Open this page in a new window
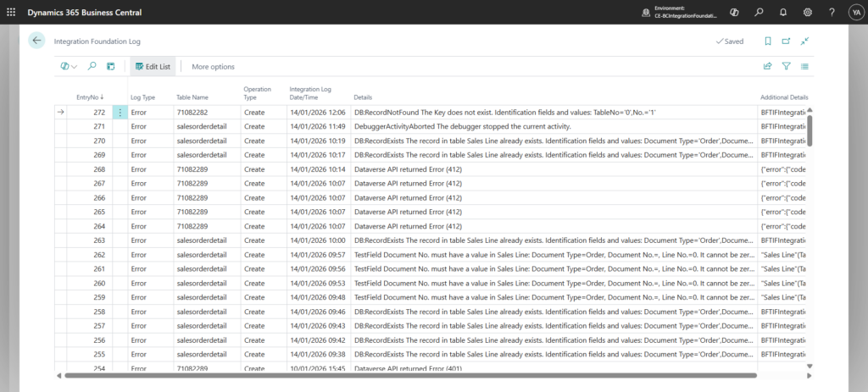The image size is (868, 392). 786,41
